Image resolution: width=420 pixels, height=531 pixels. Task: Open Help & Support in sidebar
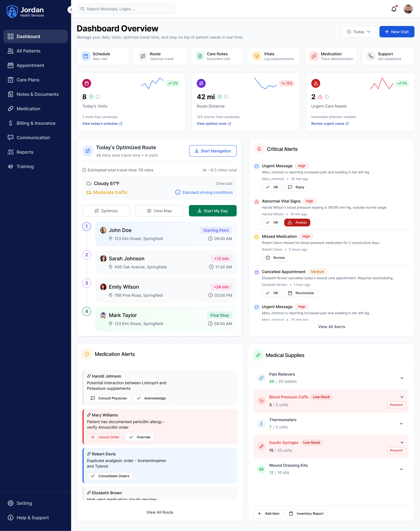click(x=35, y=518)
